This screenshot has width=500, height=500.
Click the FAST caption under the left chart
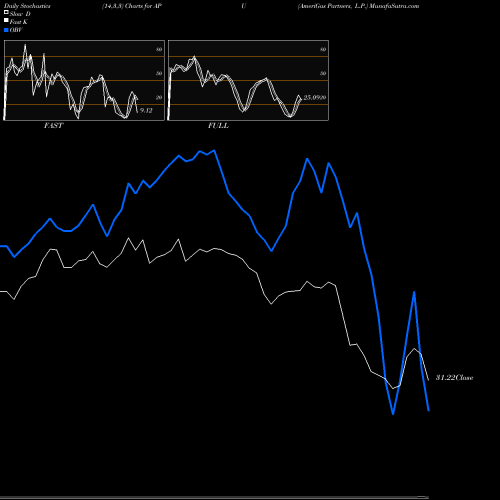click(53, 126)
